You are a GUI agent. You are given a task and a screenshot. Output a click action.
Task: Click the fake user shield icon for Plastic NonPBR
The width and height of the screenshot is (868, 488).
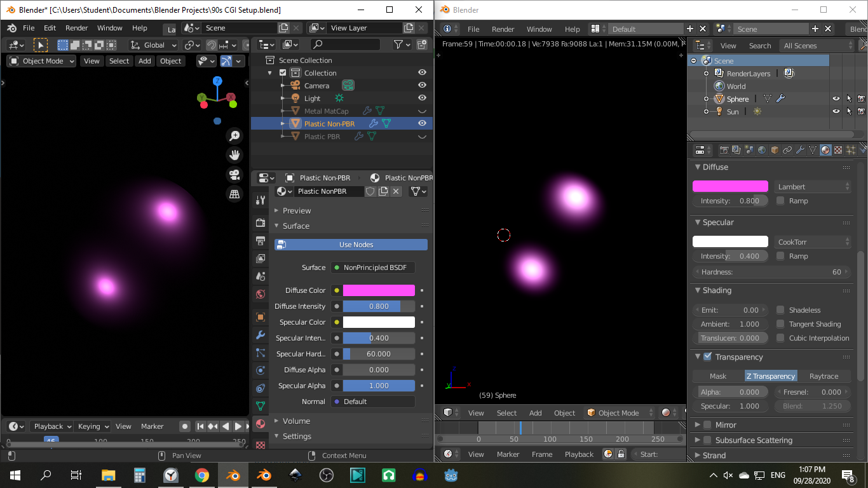coord(370,191)
